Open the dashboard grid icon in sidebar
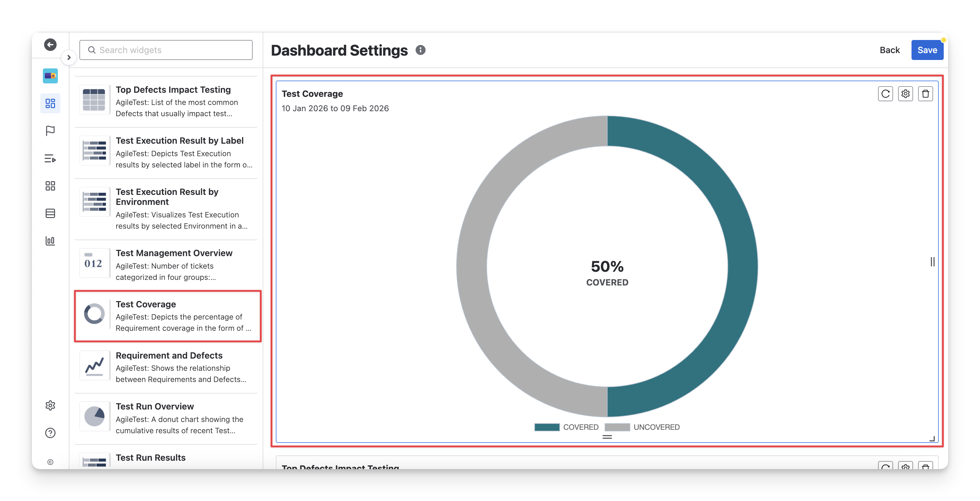The height and width of the screenshot is (501, 980). (50, 103)
